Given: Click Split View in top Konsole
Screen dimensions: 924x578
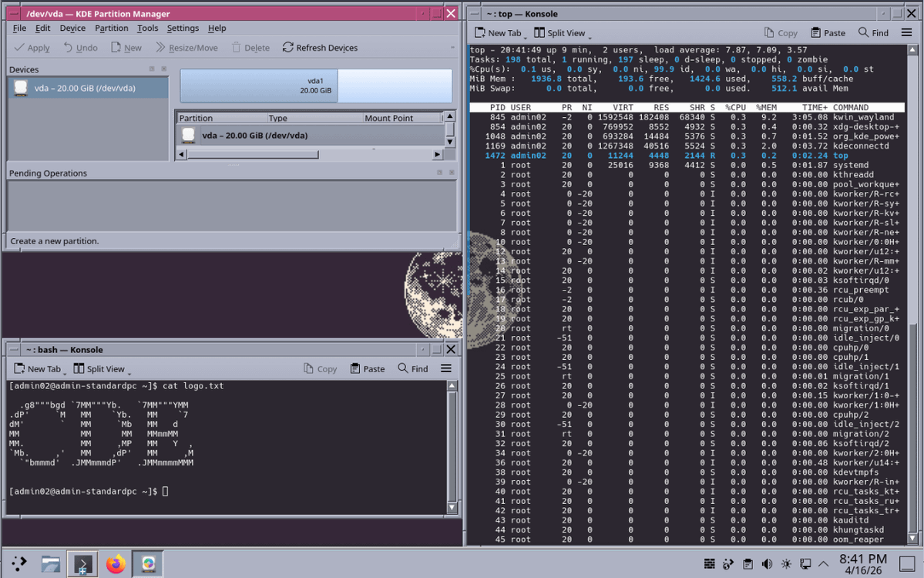Looking at the screenshot, I should click(x=559, y=33).
